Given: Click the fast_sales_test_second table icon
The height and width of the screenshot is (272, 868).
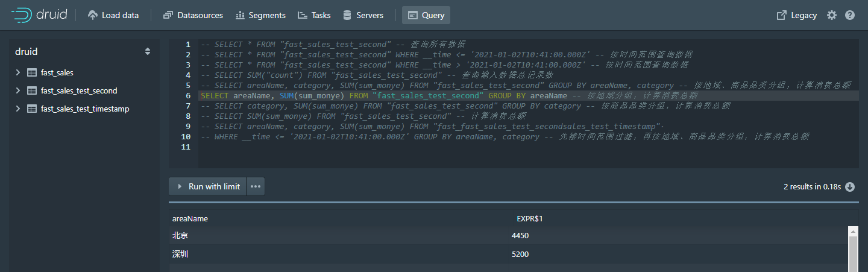Looking at the screenshot, I should (32, 90).
